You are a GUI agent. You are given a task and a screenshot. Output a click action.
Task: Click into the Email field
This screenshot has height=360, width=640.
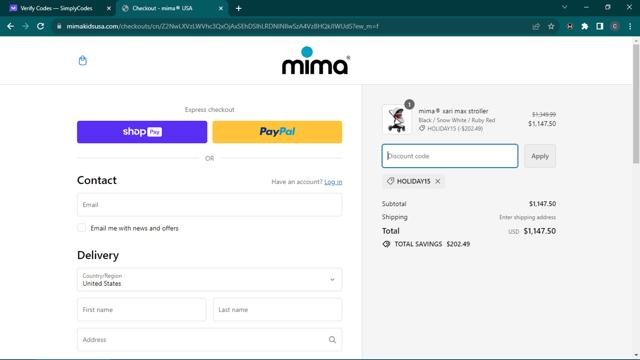209,205
